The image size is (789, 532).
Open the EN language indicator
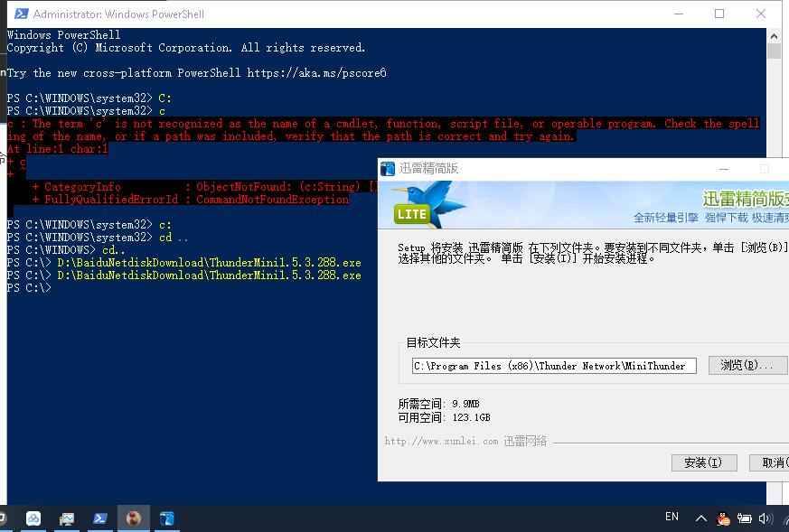pyautogui.click(x=672, y=516)
